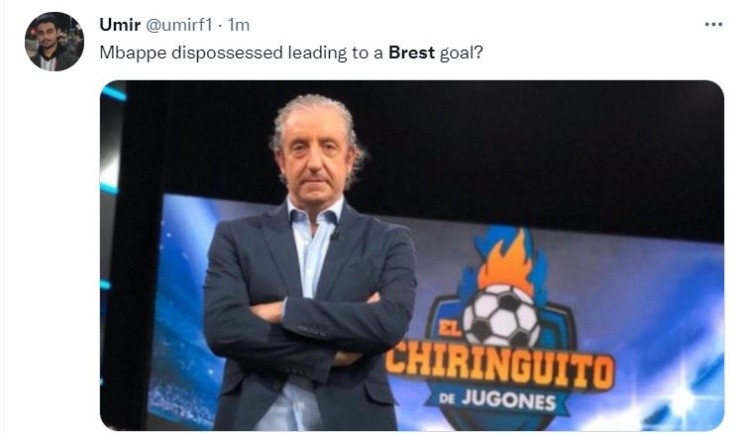Open the tweet's three-dot more options menu
Screen dimensions: 740x434
coord(713,25)
